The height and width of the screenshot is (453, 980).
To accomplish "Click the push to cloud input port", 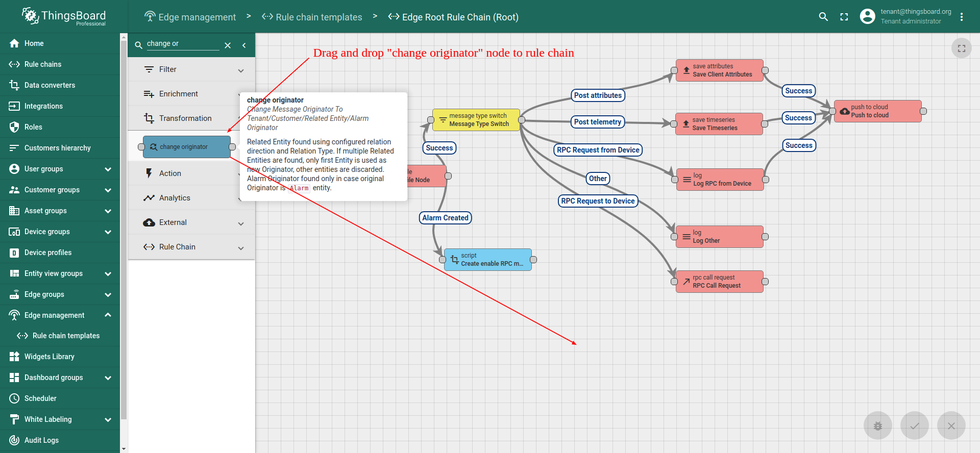I will coord(832,111).
